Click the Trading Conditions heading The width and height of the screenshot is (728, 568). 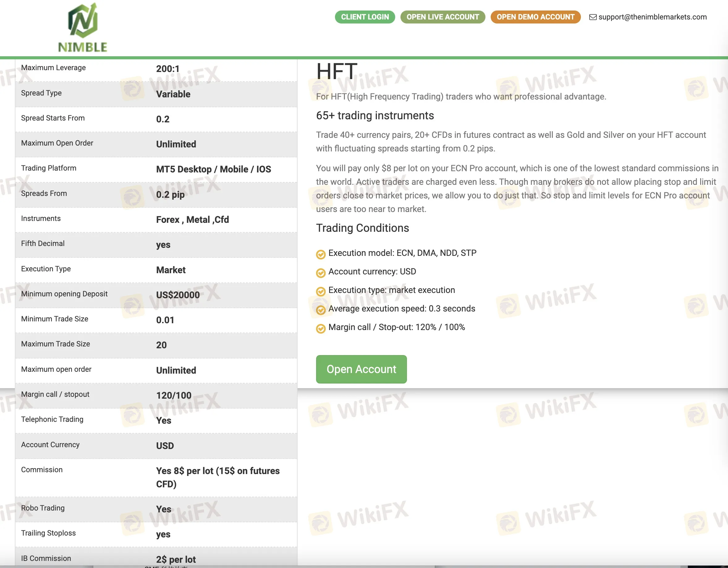[x=362, y=228]
